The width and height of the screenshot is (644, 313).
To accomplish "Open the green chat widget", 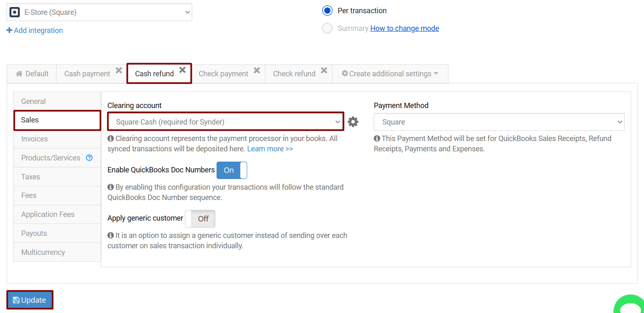I will (629, 304).
